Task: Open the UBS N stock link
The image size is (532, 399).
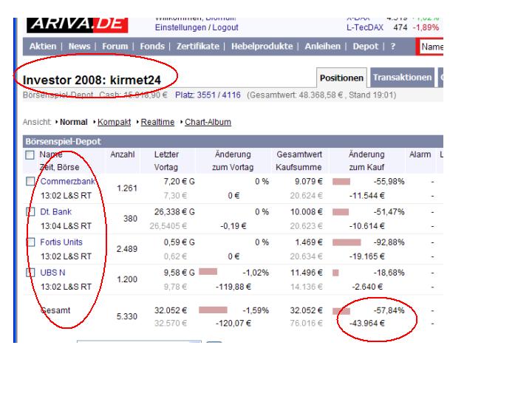Action: coord(52,273)
